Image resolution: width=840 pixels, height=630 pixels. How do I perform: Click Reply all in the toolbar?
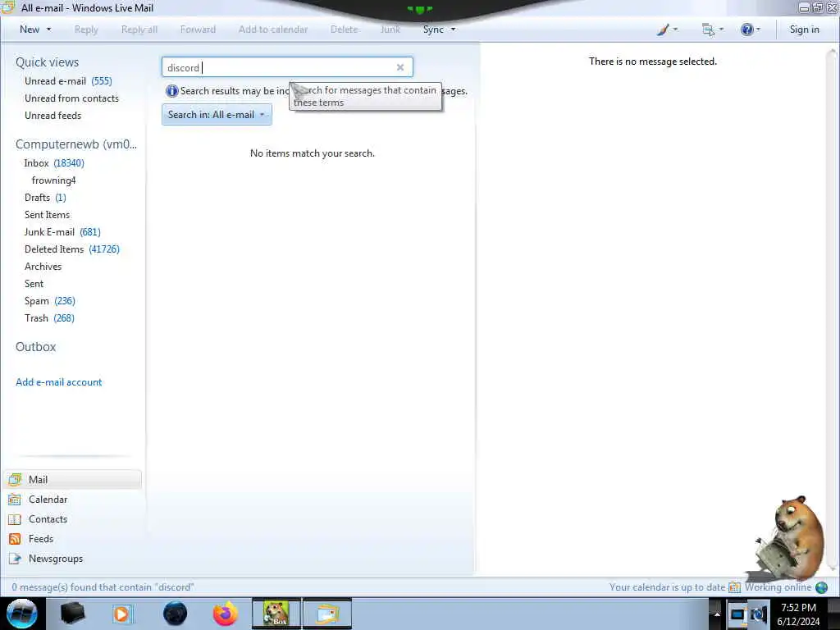tap(139, 30)
